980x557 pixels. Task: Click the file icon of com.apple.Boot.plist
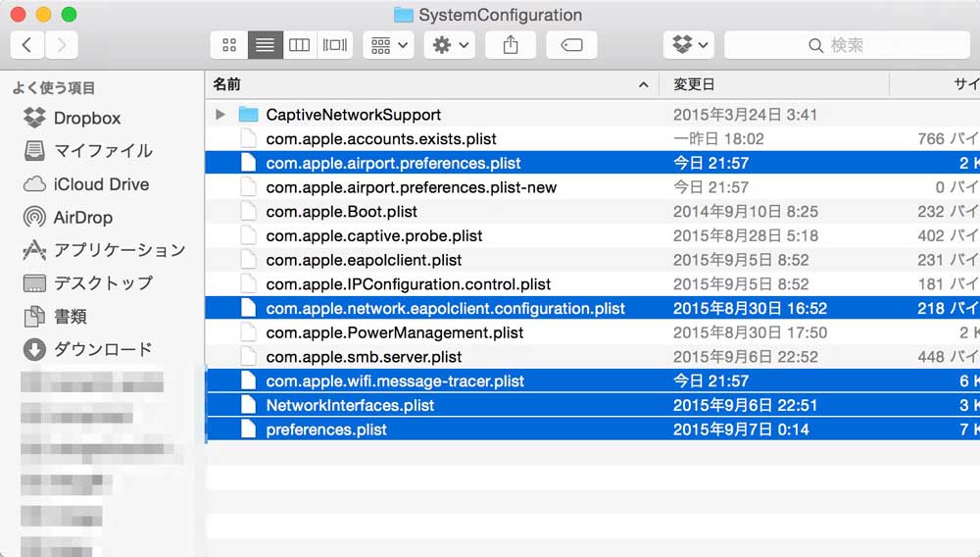click(248, 212)
